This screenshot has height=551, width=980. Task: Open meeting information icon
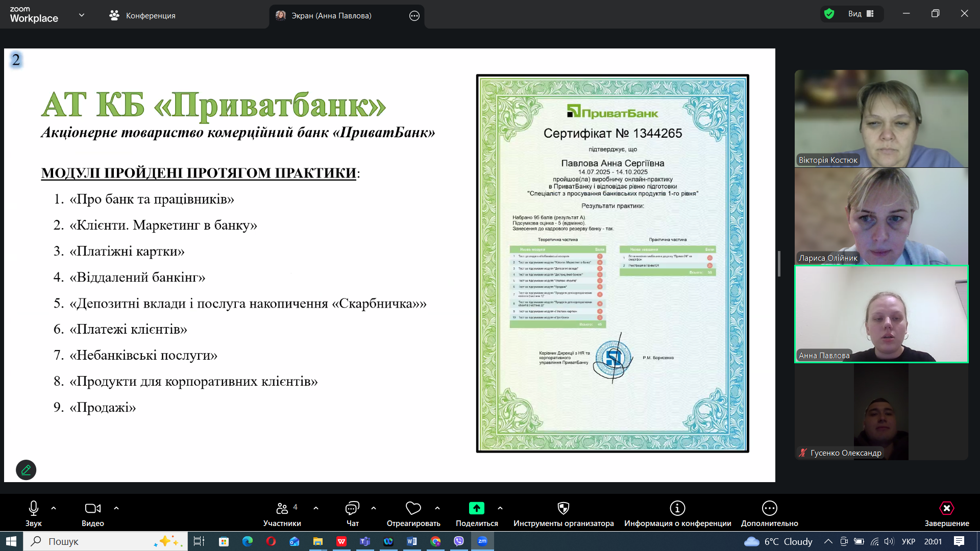coord(677,509)
